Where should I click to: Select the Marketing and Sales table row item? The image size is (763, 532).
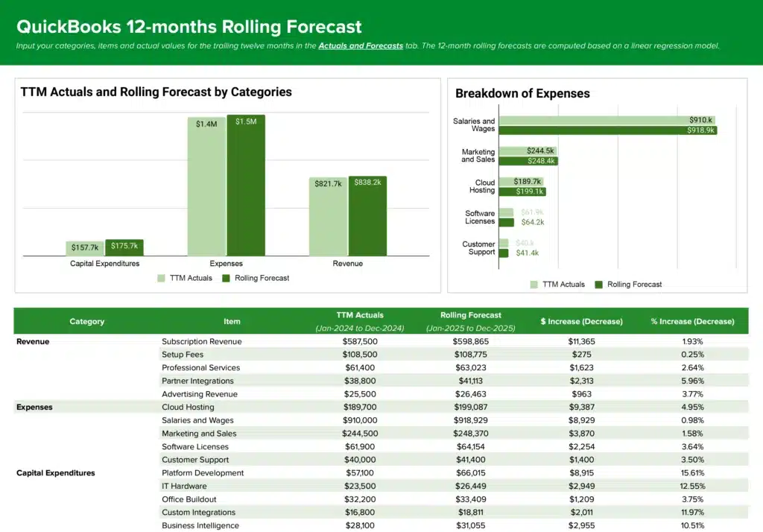click(x=199, y=434)
